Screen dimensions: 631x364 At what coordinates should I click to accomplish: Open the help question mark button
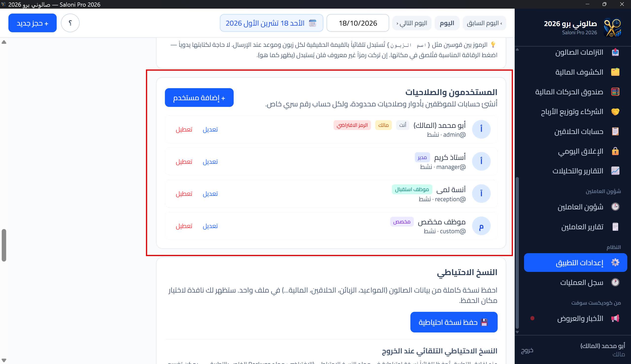click(x=70, y=23)
